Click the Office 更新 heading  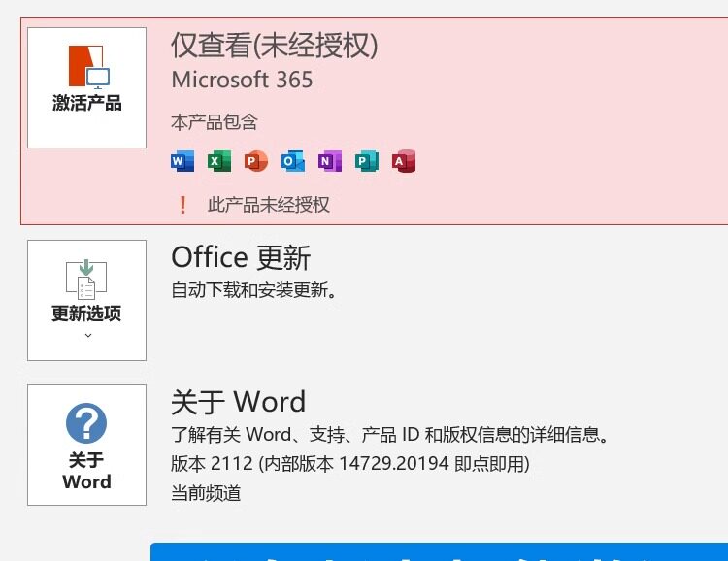[x=241, y=258]
